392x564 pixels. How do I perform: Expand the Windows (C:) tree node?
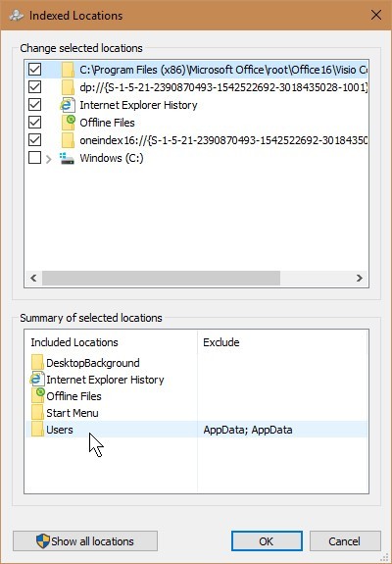pos(49,158)
